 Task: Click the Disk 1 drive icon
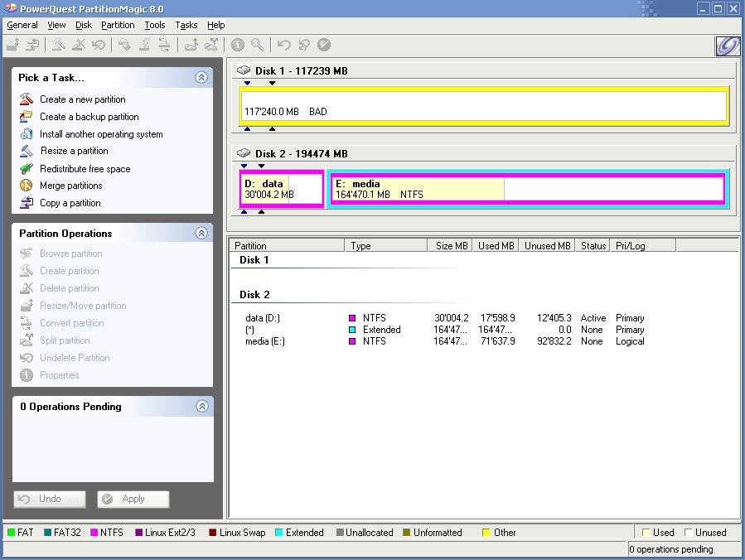[244, 70]
